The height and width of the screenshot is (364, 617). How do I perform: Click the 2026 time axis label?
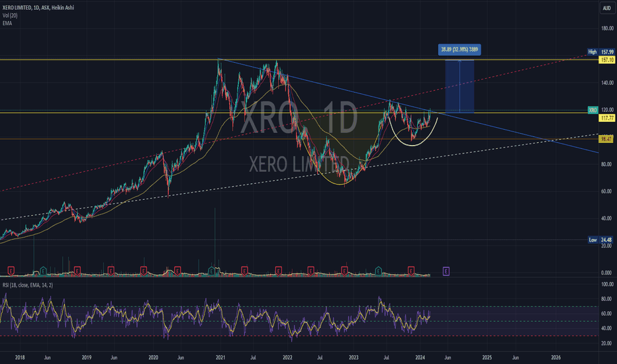(x=556, y=357)
